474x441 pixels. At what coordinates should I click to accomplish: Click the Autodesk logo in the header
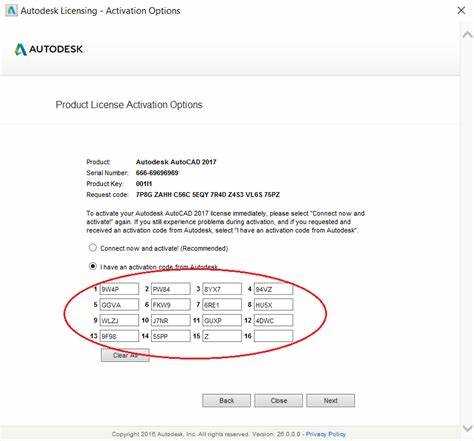click(x=49, y=49)
